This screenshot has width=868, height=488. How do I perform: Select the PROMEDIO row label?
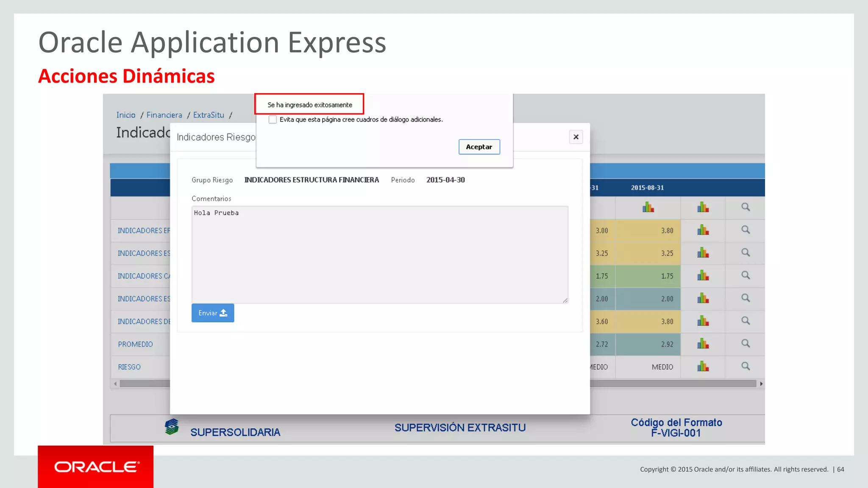click(x=136, y=344)
